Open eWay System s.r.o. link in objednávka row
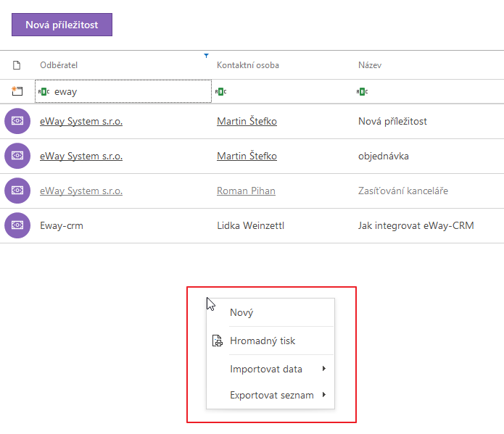The width and height of the screenshot is (504, 434). [x=81, y=156]
